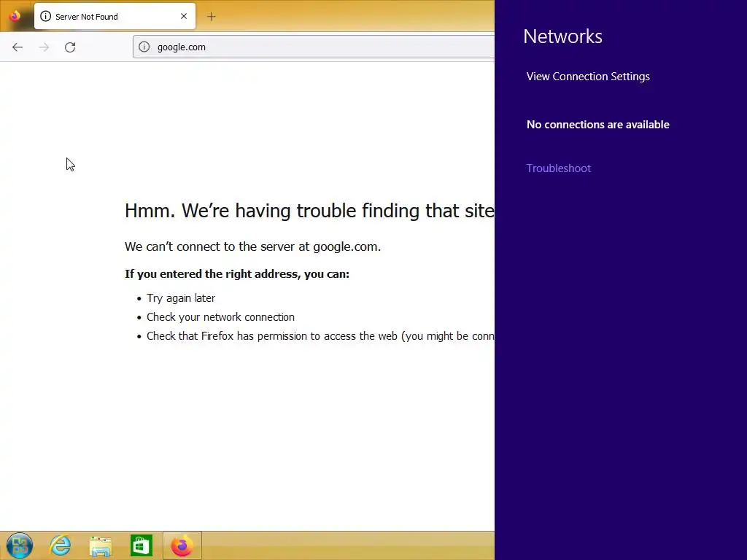Click 'If you entered the right address' text
The image size is (747, 560).
[237, 274]
